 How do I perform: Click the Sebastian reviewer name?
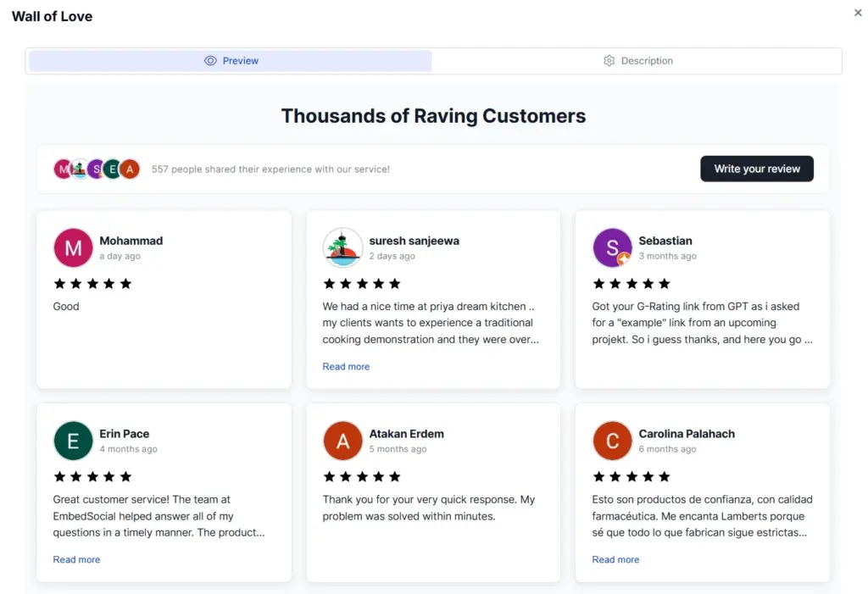tap(665, 241)
